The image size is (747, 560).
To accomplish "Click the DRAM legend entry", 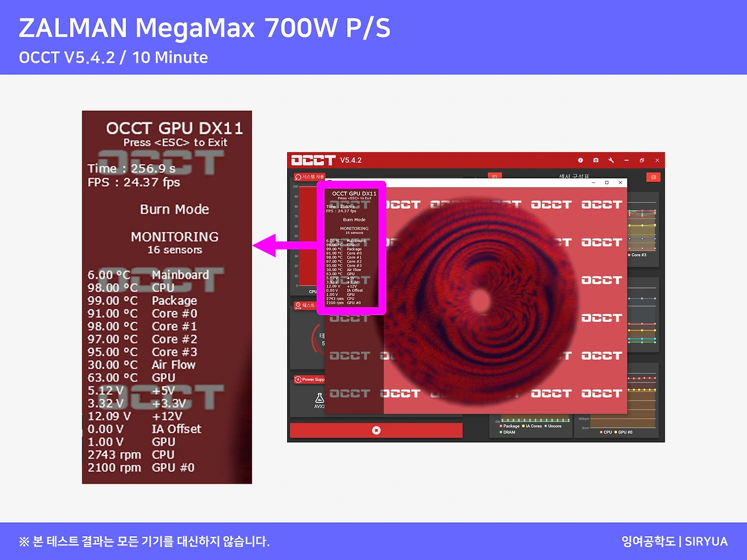I will 508,432.
